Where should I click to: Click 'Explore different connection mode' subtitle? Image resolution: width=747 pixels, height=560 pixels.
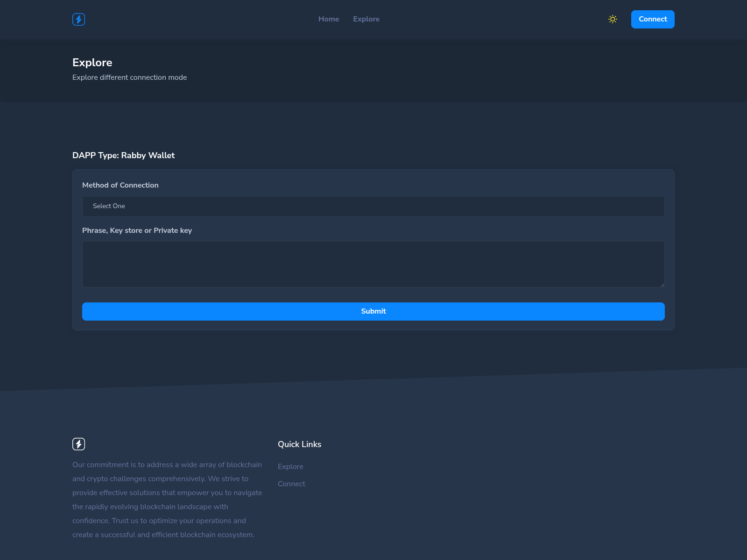[129, 77]
